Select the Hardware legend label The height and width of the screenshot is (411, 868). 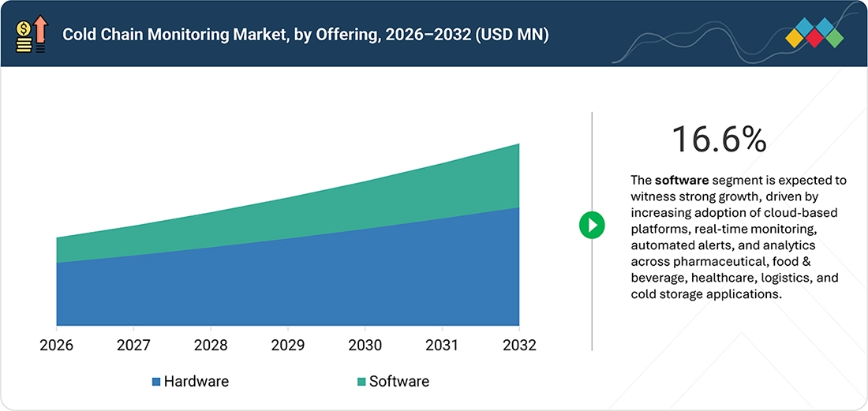point(196,381)
